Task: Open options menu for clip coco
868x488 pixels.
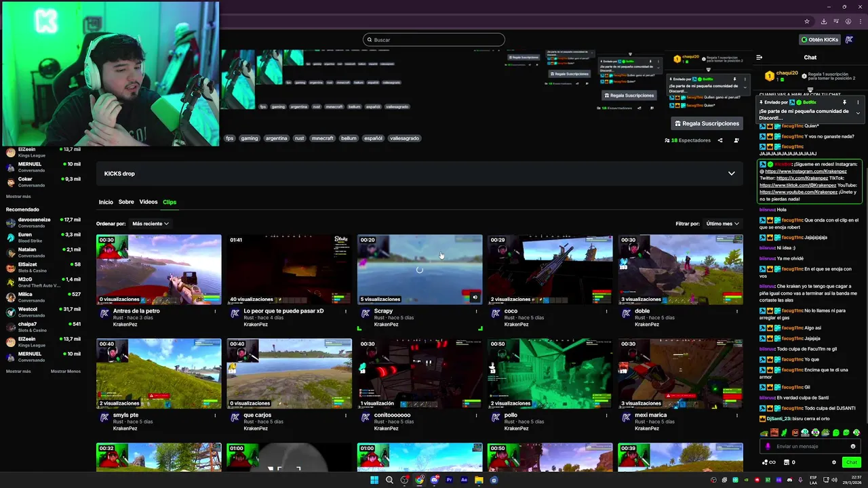Action: click(x=606, y=311)
